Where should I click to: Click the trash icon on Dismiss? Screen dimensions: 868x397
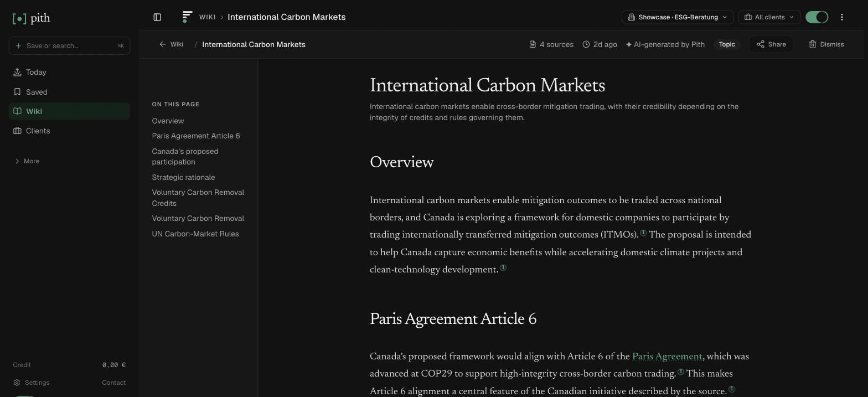[x=812, y=44]
